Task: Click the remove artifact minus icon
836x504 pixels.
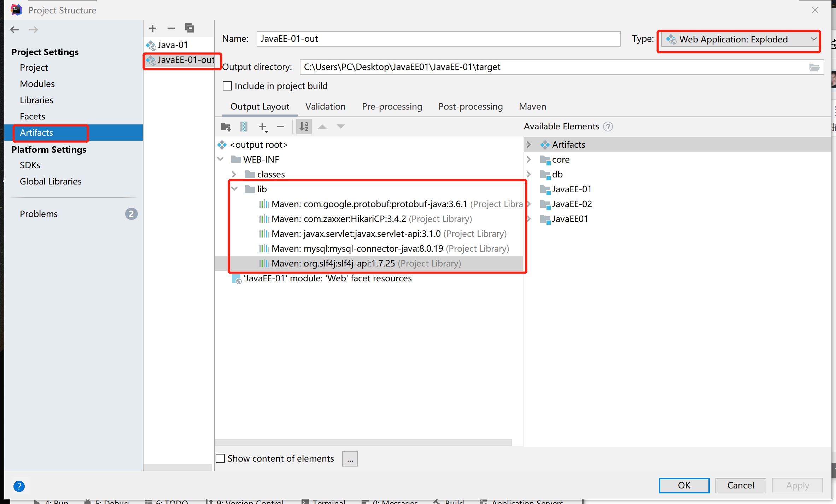Action: coord(171,28)
